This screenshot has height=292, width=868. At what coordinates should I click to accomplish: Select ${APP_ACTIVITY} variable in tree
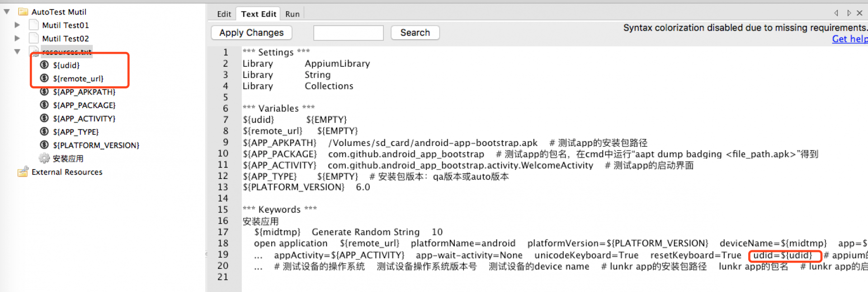pyautogui.click(x=84, y=118)
